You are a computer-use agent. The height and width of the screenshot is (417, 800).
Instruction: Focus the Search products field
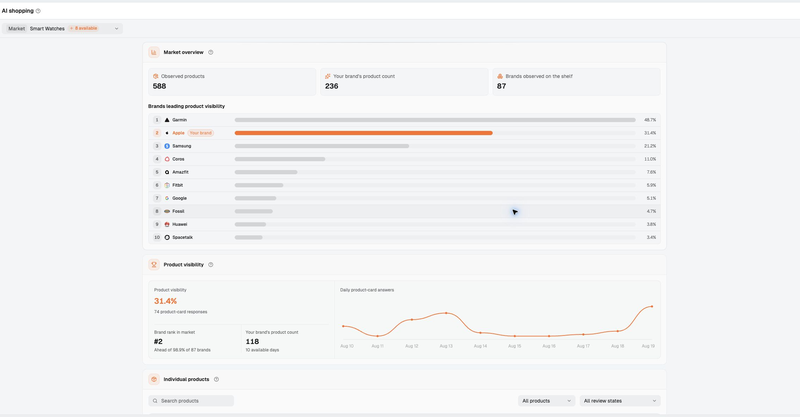pos(191,401)
